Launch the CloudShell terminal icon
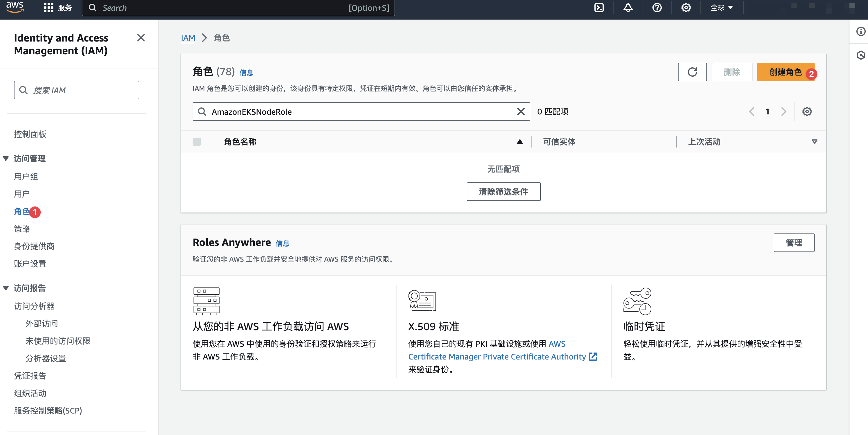 pyautogui.click(x=599, y=8)
